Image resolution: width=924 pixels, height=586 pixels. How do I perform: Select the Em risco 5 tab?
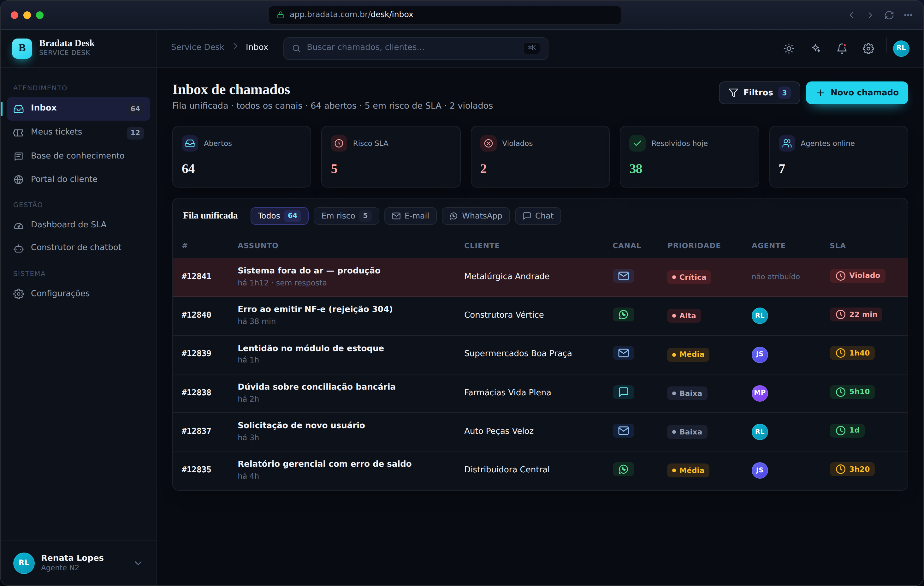point(346,216)
